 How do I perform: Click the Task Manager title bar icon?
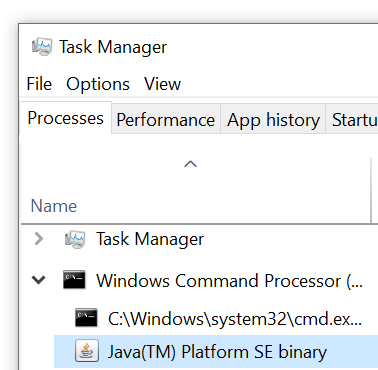[42, 46]
